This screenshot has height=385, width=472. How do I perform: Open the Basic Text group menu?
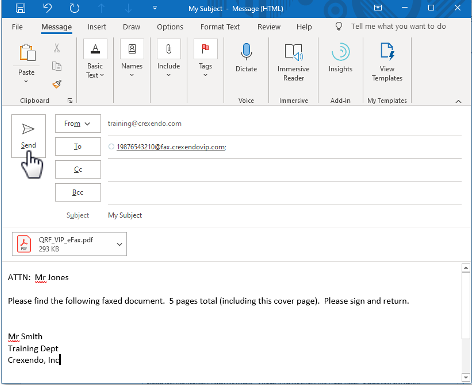point(95,59)
